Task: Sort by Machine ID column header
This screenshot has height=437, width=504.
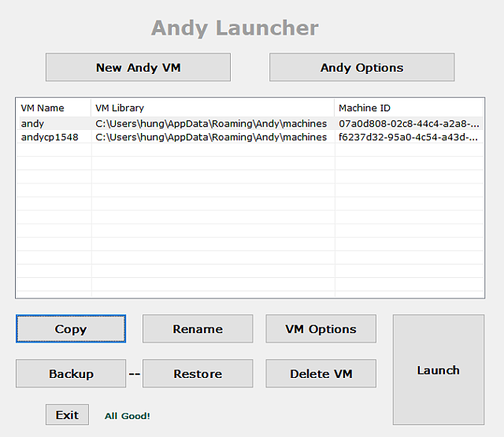Action: click(409, 108)
